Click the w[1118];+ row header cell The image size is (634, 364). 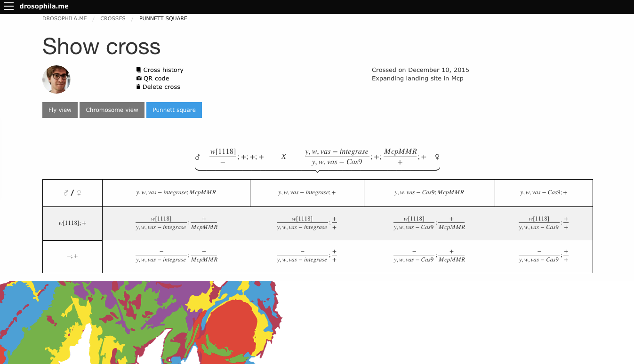(72, 223)
